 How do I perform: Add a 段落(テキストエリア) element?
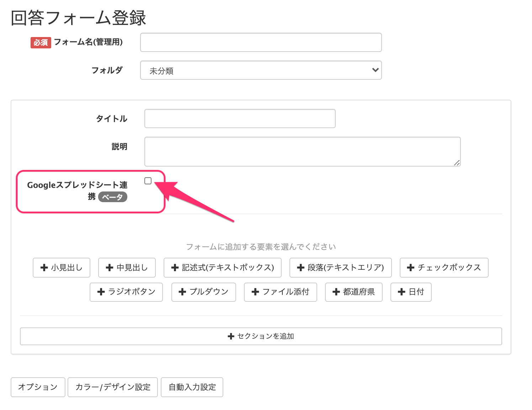tap(341, 268)
